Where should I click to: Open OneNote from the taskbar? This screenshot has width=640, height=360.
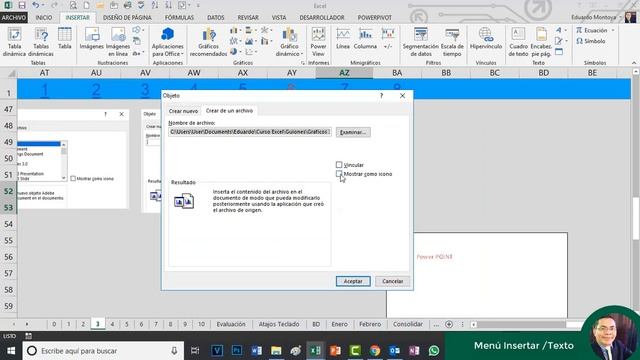tap(414, 351)
